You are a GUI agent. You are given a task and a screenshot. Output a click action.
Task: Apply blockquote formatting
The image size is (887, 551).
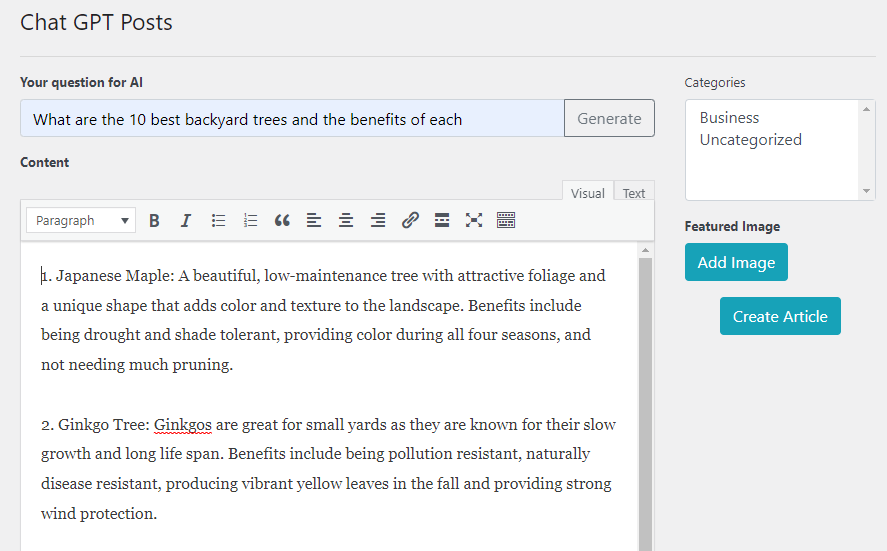click(x=282, y=221)
